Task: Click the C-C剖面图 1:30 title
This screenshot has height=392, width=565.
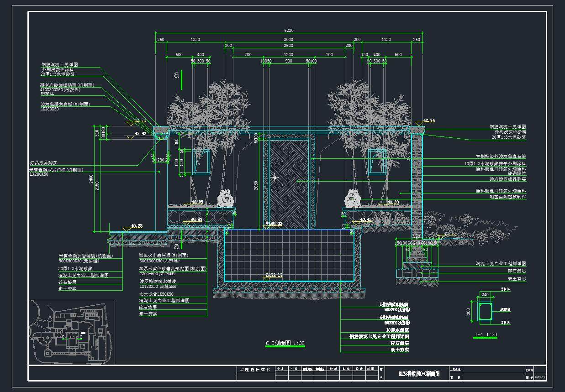Action: 285,343
